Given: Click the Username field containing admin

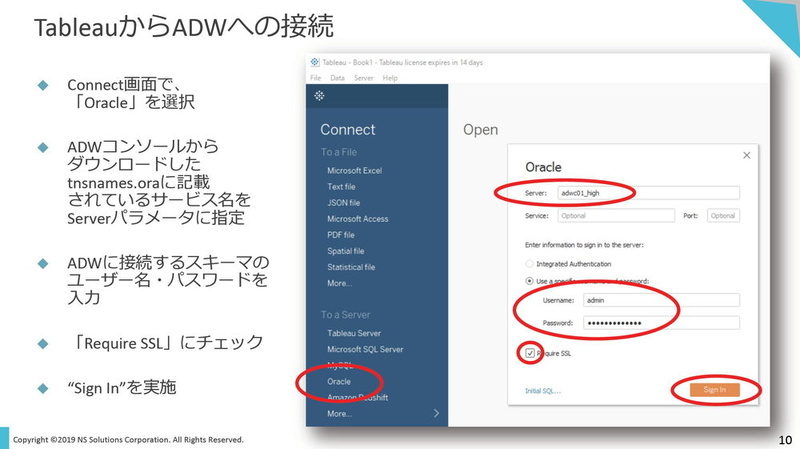Looking at the screenshot, I should pos(661,300).
